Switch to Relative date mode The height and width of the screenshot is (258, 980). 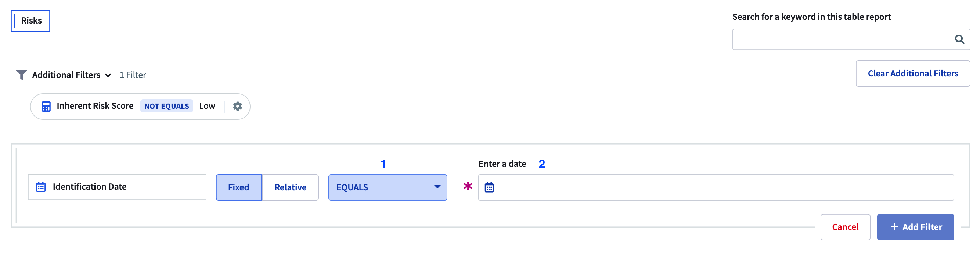coord(290,187)
